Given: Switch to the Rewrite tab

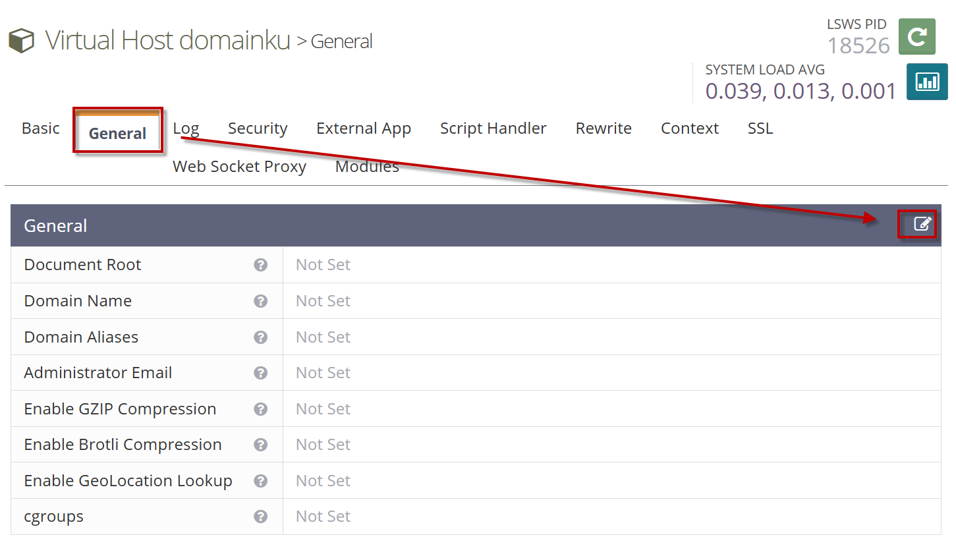Looking at the screenshot, I should tap(604, 128).
